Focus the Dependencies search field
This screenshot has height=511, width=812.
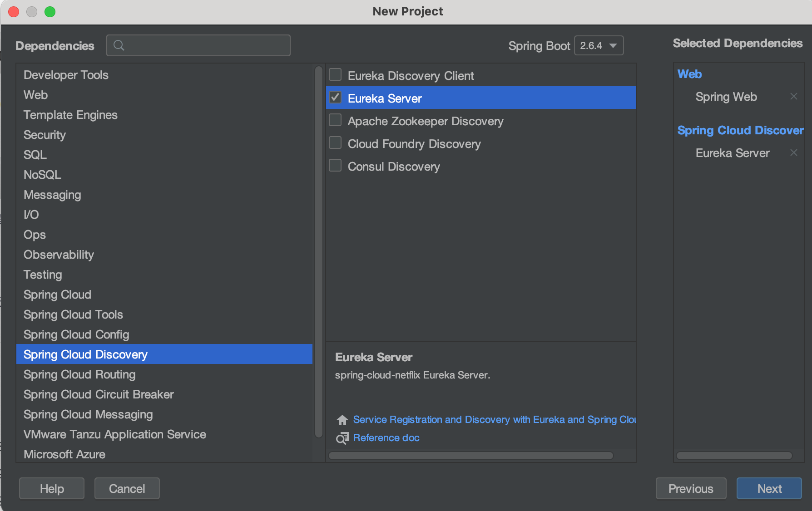click(x=198, y=45)
